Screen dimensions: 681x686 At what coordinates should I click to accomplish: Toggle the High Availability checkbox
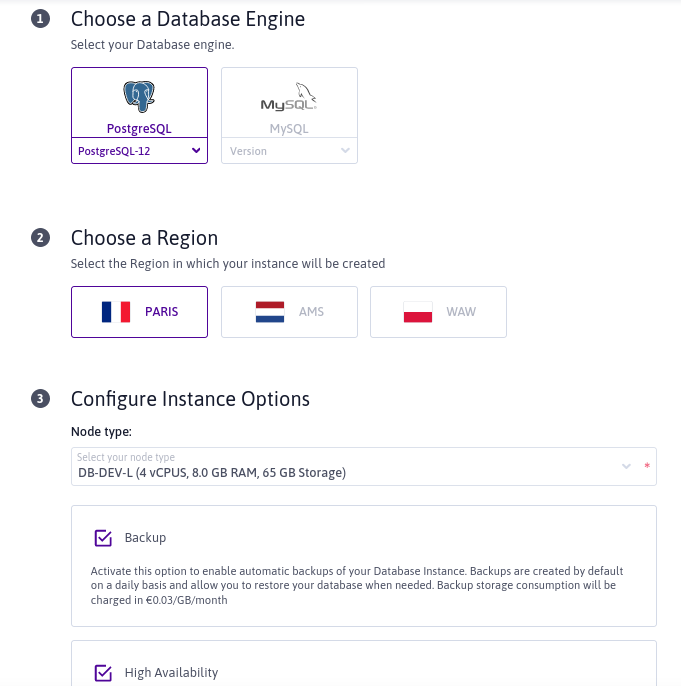pyautogui.click(x=103, y=673)
